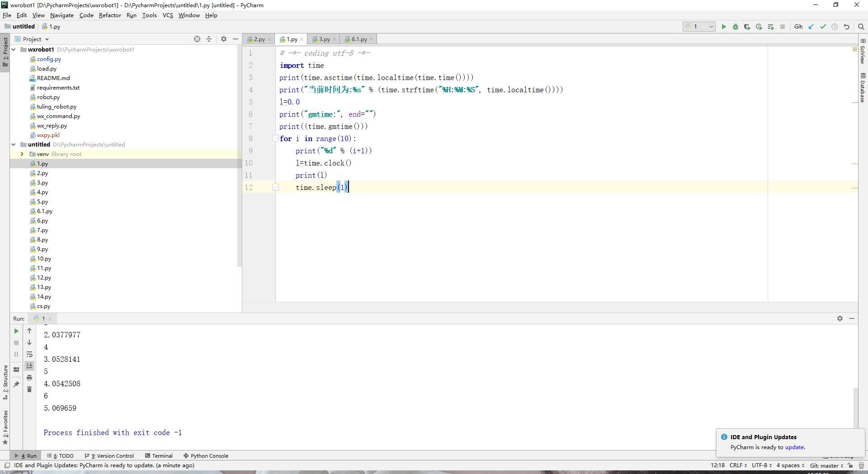Open 9: Version Control tool window
Viewport: 868px width, 474px height.
[109, 456]
